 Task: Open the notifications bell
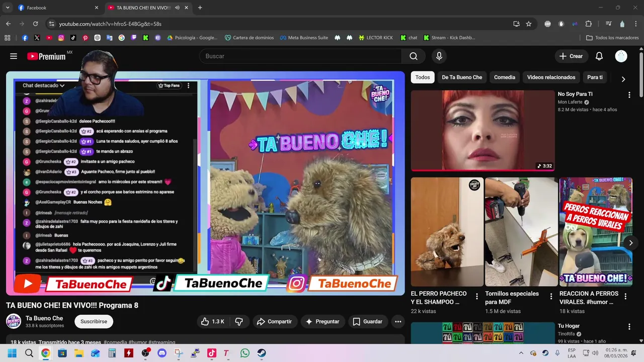(x=599, y=56)
